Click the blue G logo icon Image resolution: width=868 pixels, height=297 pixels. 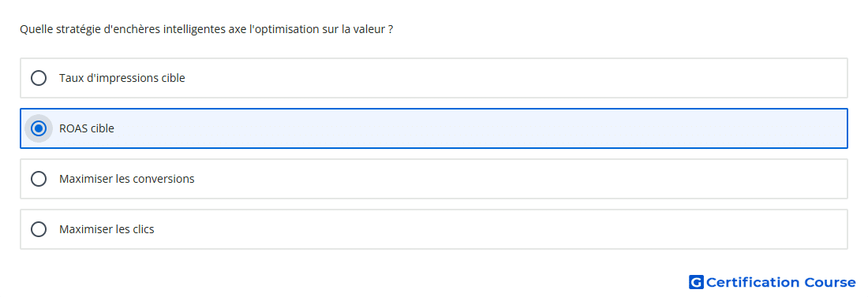click(696, 282)
